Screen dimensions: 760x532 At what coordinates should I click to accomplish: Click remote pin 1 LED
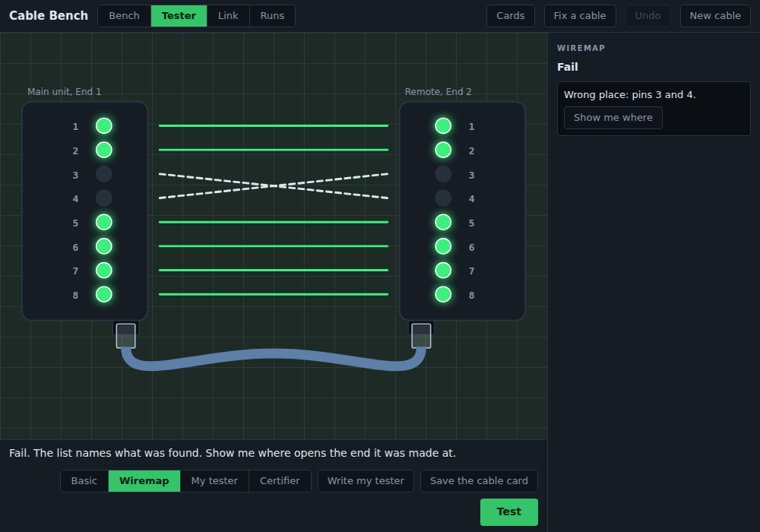(443, 126)
